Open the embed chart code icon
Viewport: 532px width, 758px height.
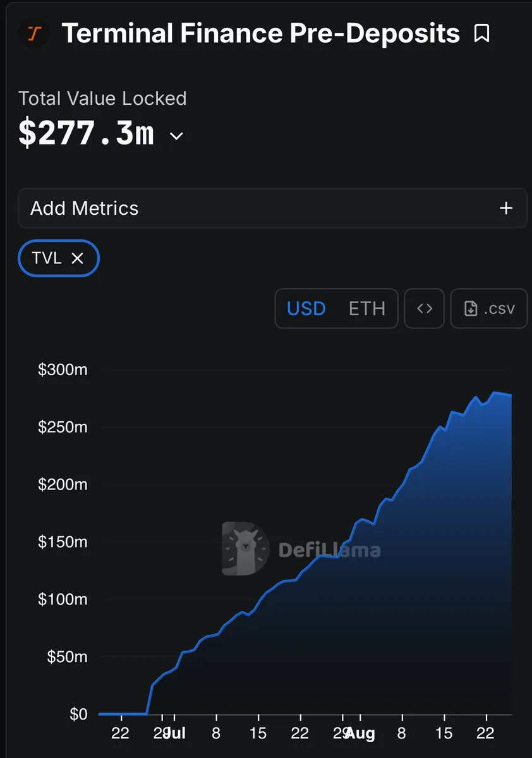point(425,308)
